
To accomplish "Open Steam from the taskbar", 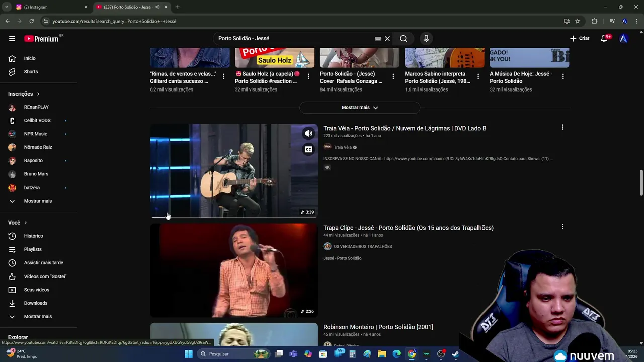I will pyautogui.click(x=455, y=354).
